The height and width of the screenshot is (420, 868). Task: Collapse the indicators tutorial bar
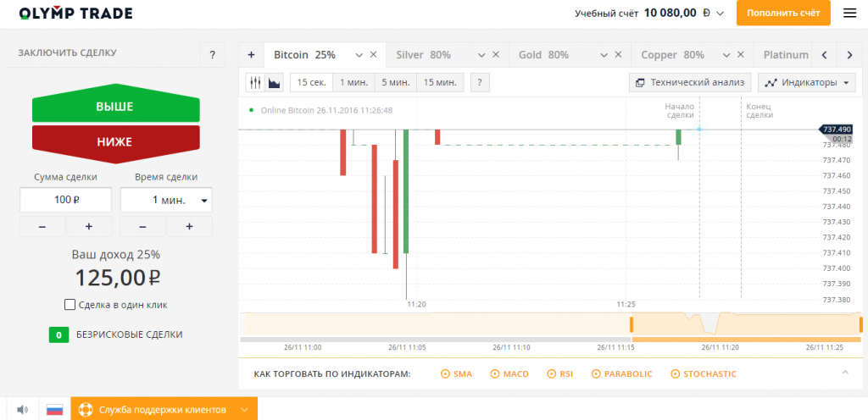point(845,372)
